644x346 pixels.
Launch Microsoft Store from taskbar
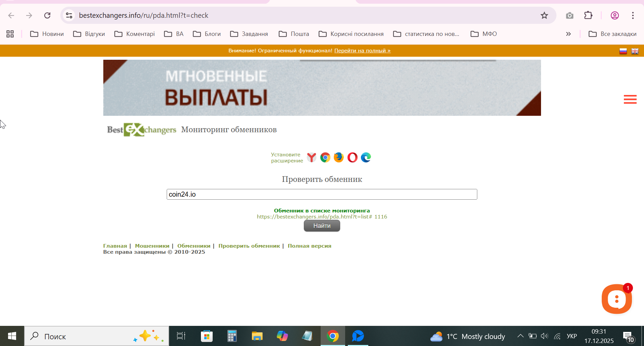(207, 336)
